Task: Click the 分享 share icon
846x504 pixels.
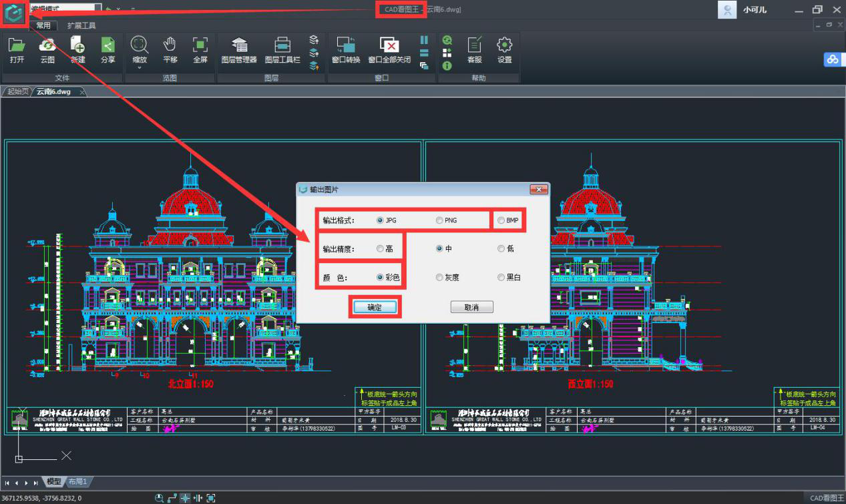Action: click(108, 46)
